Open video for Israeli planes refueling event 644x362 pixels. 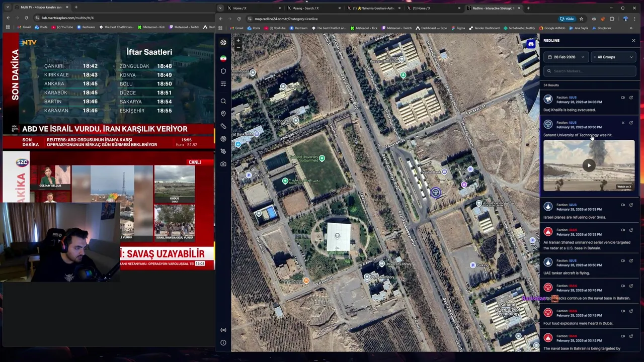tap(623, 205)
